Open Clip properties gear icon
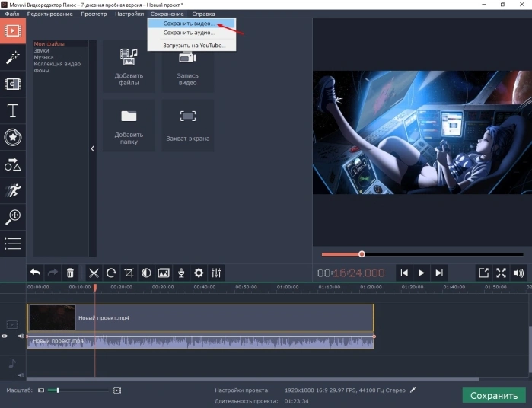The height and width of the screenshot is (408, 532). pyautogui.click(x=199, y=273)
